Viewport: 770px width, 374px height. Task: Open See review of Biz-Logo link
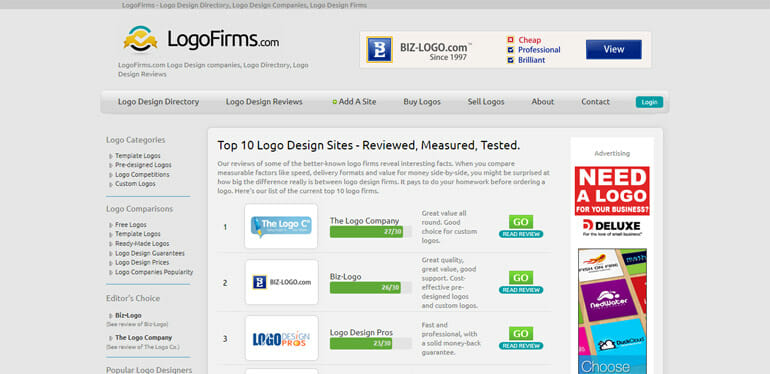click(x=137, y=324)
